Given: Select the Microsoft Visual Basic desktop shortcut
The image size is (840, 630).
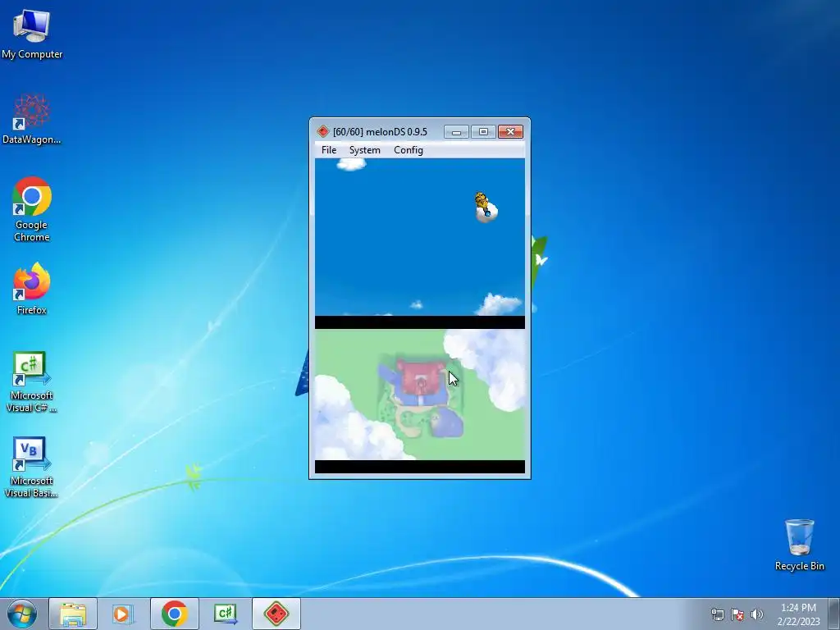Looking at the screenshot, I should [32, 467].
